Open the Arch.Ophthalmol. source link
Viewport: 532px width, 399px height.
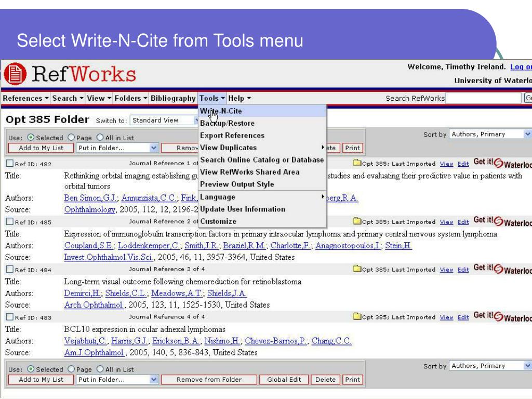click(94, 304)
